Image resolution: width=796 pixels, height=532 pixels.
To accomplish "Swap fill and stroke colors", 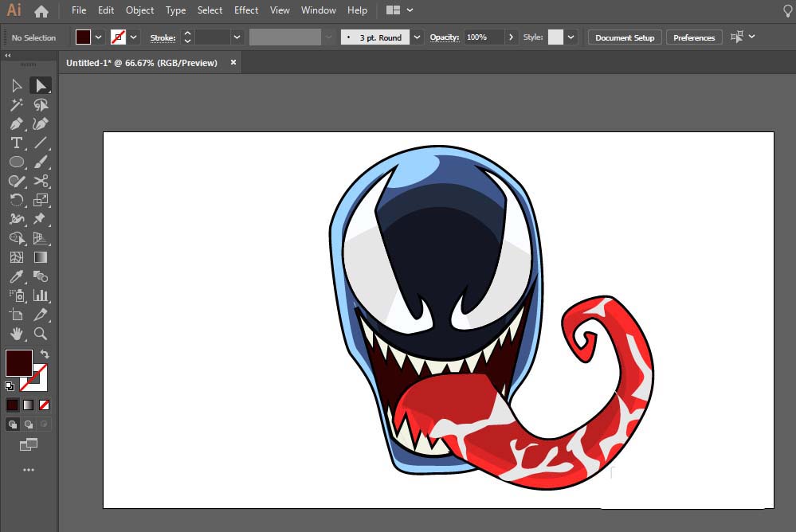I will (45, 354).
